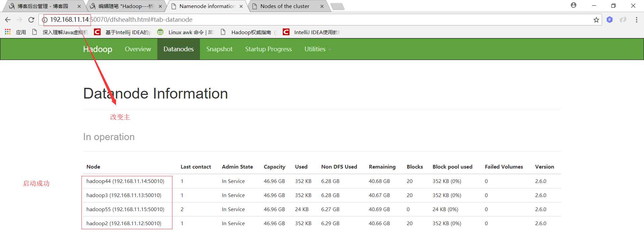Click the Chrome profile avatar icon
Viewport: 644px width, 248px height.
574,5
